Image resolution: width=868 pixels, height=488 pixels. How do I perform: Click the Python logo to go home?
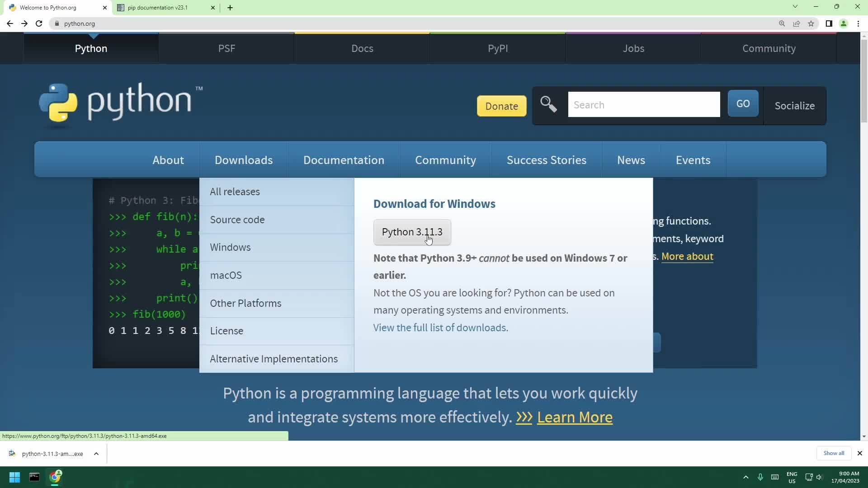pos(59,104)
